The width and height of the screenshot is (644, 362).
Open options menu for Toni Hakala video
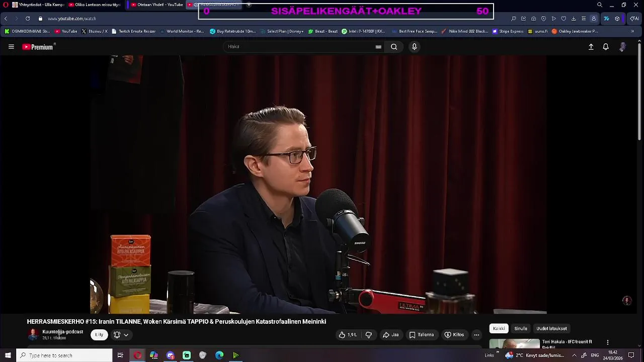607,342
